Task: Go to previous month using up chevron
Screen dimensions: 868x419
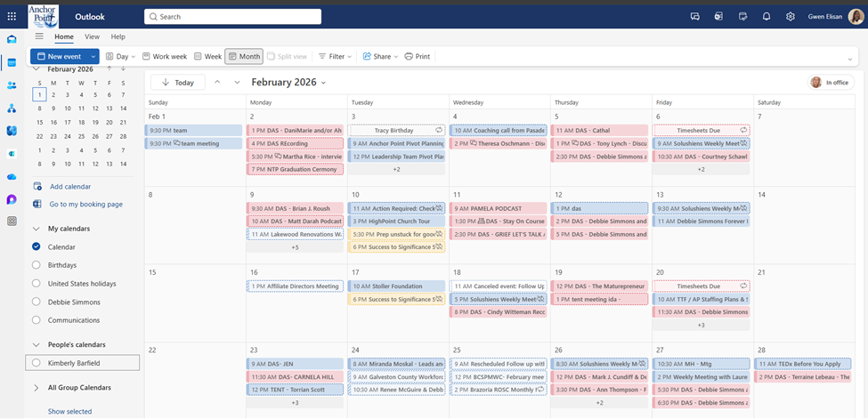Action: [x=217, y=83]
